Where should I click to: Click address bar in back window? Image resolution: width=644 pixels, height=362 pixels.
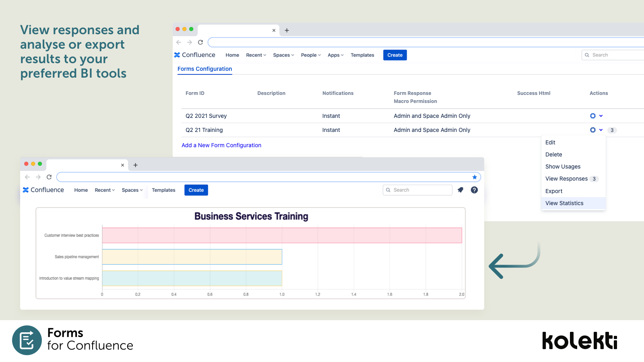click(x=426, y=42)
